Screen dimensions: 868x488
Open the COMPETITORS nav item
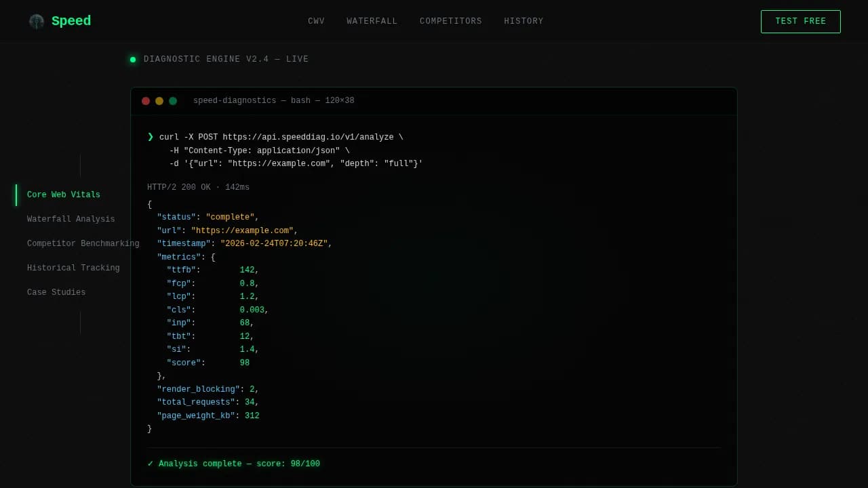[450, 21]
